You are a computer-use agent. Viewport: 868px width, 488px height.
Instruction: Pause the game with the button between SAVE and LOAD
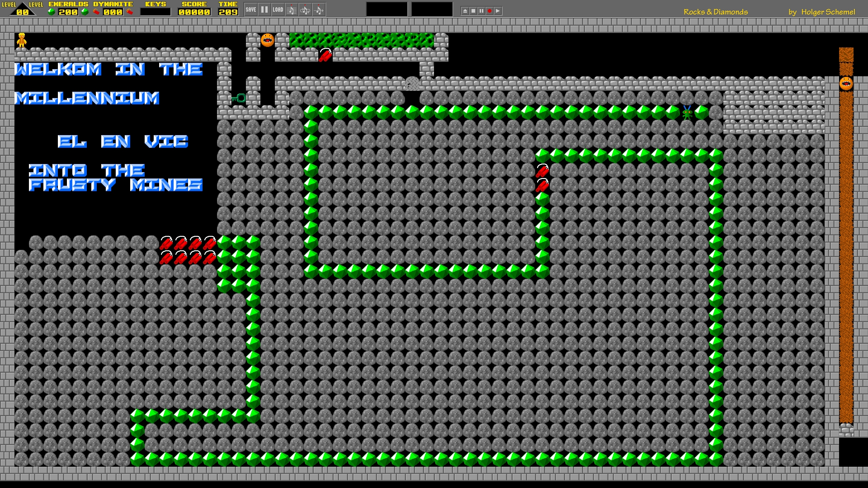(x=264, y=9)
